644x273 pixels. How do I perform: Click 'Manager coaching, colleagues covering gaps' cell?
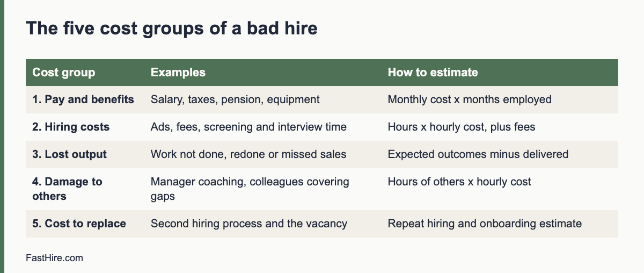pyautogui.click(x=250, y=189)
